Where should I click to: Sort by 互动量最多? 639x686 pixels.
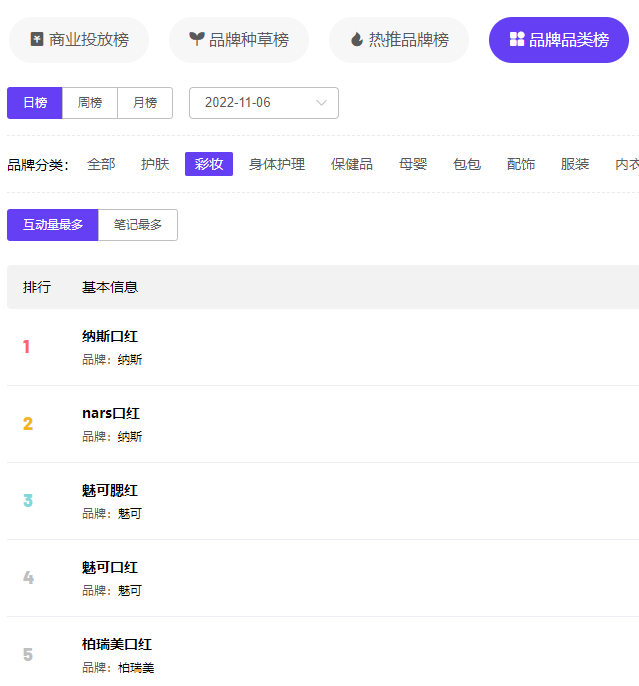coord(52,225)
